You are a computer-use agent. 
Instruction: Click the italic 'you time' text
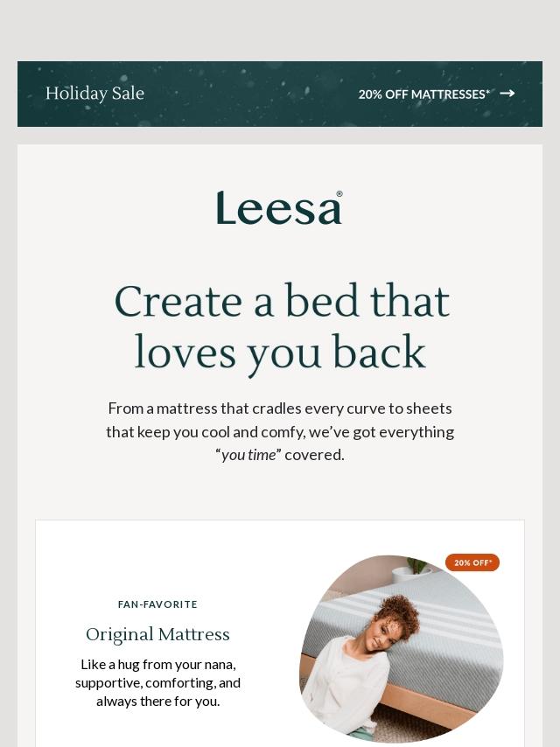tap(248, 455)
